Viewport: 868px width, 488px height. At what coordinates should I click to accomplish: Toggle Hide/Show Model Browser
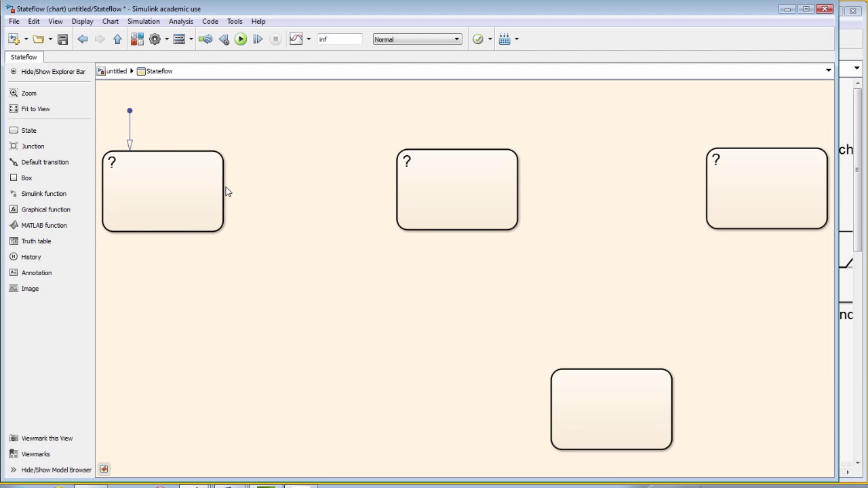coord(50,470)
